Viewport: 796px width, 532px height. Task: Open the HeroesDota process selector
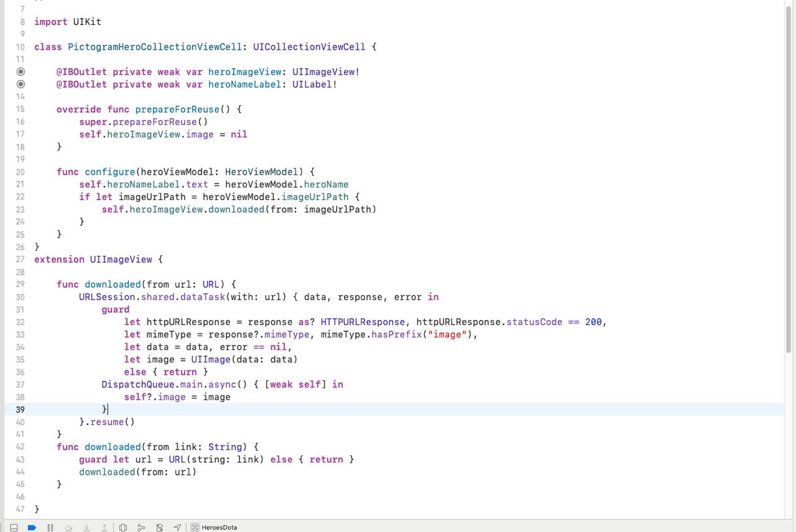point(214,528)
